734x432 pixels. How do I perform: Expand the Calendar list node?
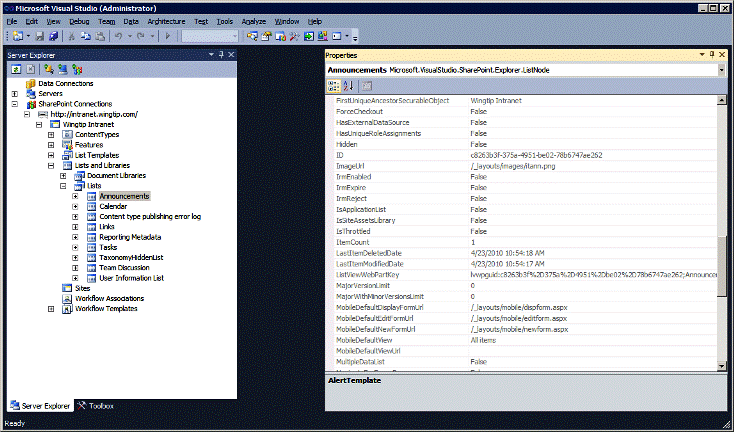pyautogui.click(x=75, y=206)
